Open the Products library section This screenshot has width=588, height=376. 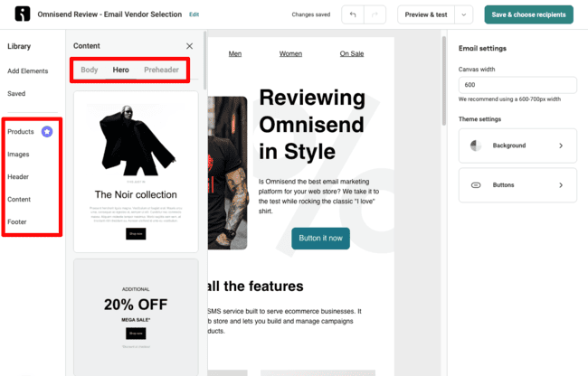coord(21,131)
